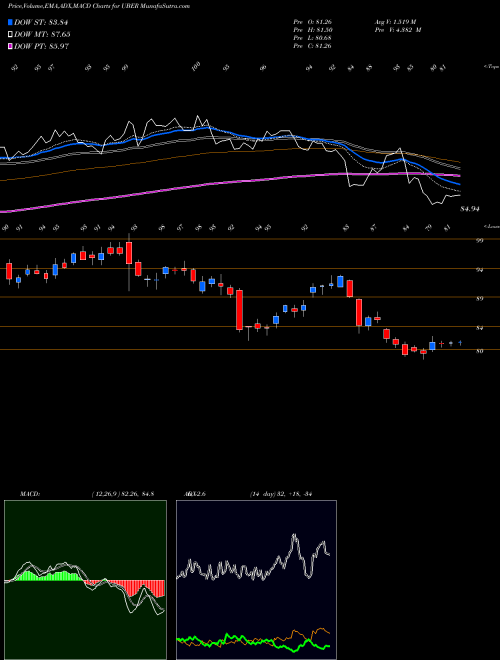Click the blue DOW ST legend swatch
Screen dimensions: 500x660
(x=10, y=23)
